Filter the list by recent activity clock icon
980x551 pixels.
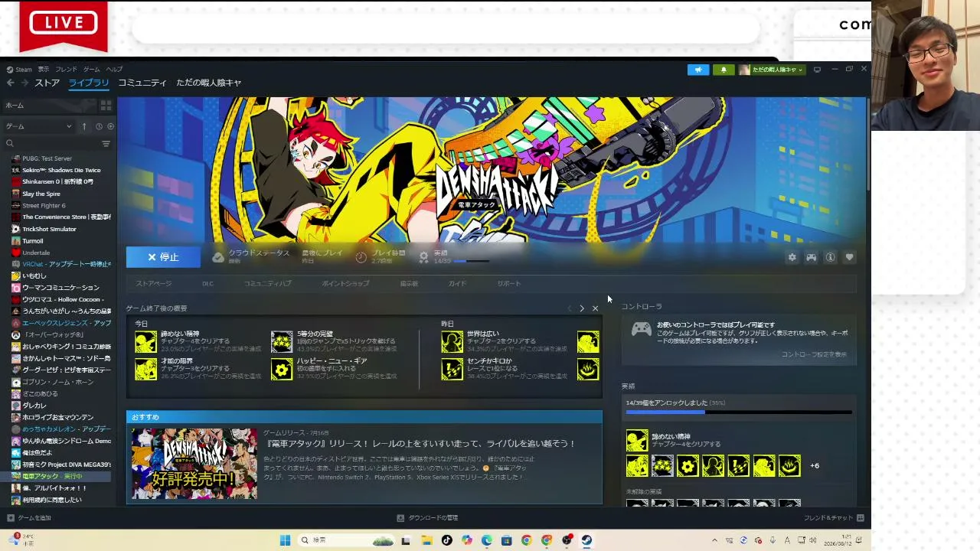coord(98,126)
